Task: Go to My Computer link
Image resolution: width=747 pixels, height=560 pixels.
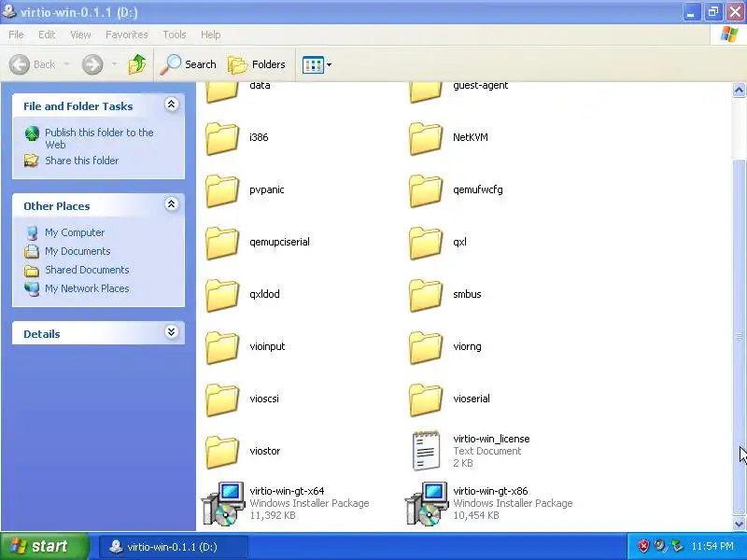Action: tap(75, 232)
